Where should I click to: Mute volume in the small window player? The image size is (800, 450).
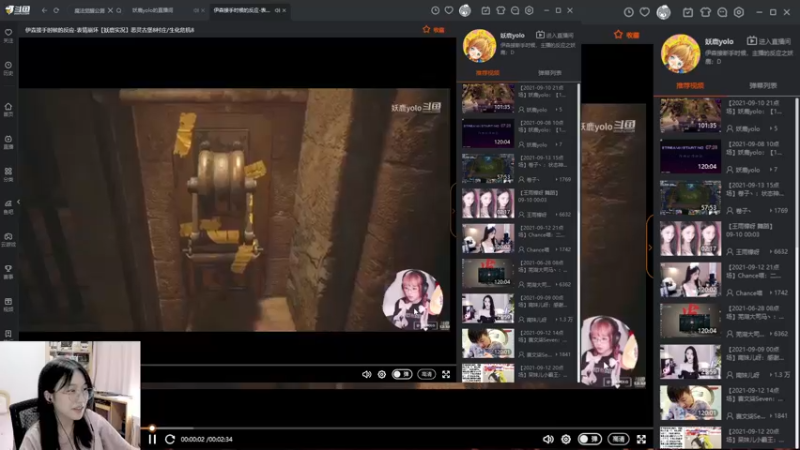point(366,374)
